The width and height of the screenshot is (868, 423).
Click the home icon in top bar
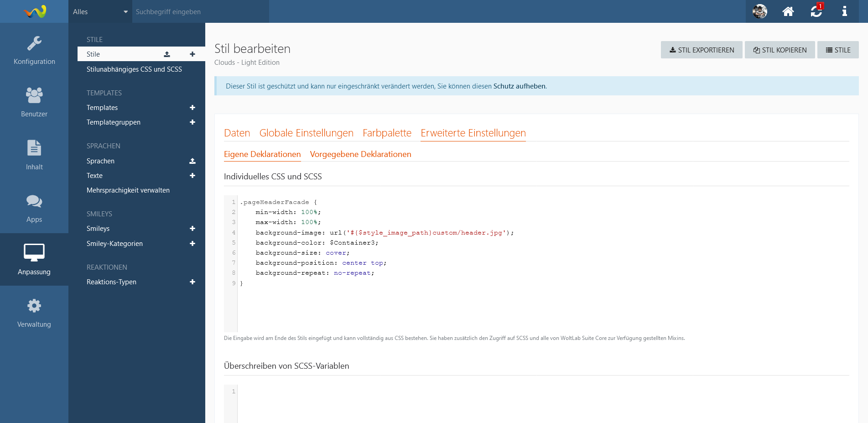coord(788,11)
